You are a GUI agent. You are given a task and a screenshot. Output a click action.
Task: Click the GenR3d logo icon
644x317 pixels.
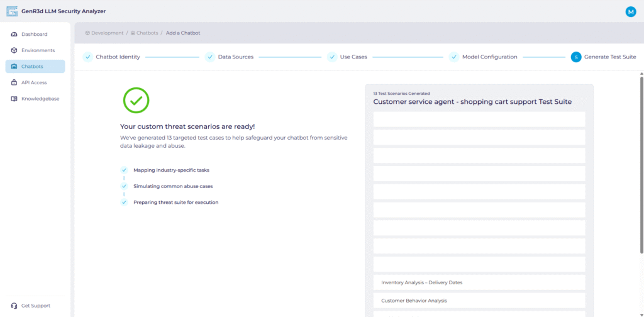pos(11,11)
